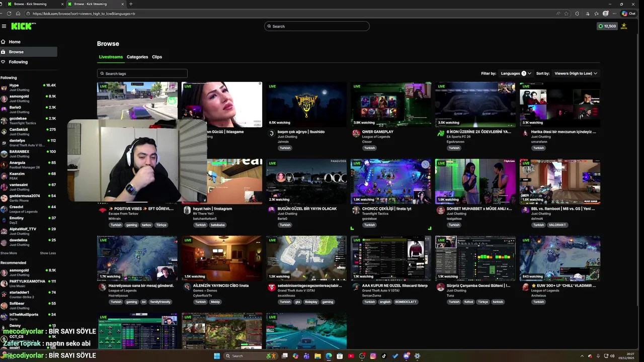Viewport: 644px width, 362px height.
Task: Click the BOMBOCLATT tag
Action: point(406,302)
